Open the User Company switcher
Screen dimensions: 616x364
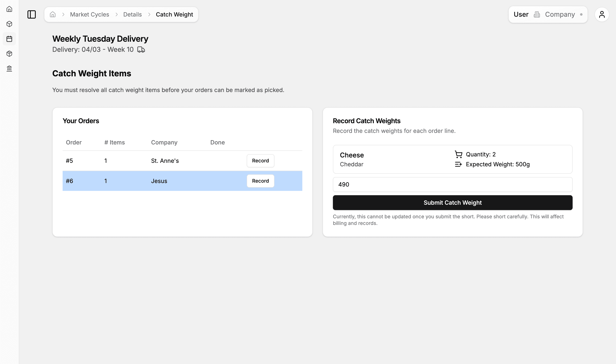coord(548,14)
